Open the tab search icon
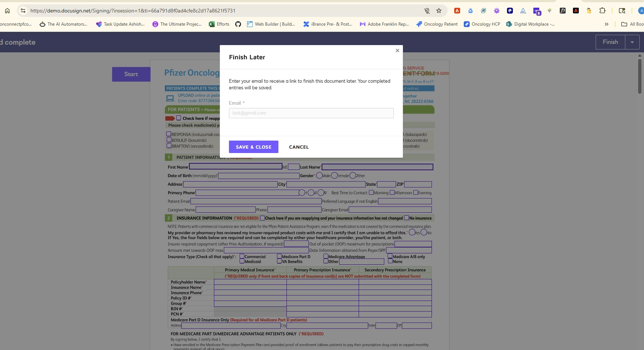 pyautogui.click(x=622, y=11)
